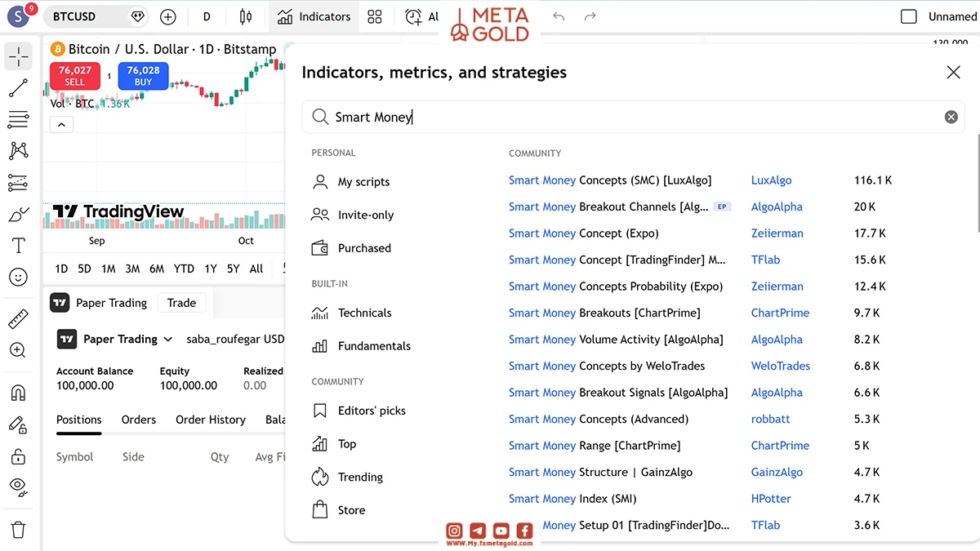Open the Store category
The image size is (980, 551).
pos(339,510)
